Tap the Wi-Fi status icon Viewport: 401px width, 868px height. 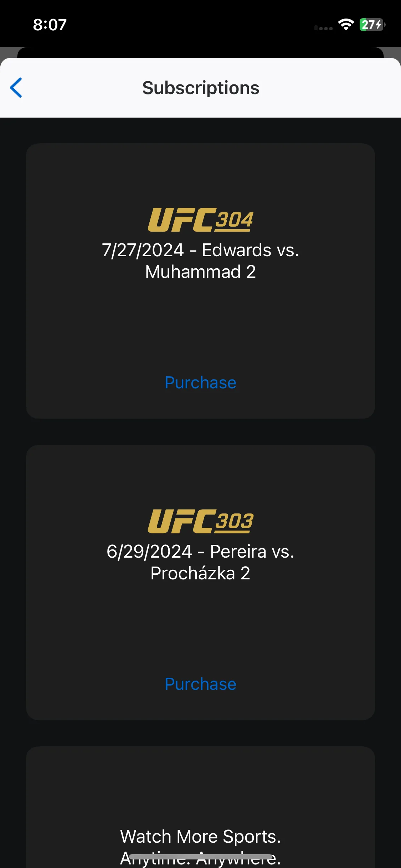(346, 25)
